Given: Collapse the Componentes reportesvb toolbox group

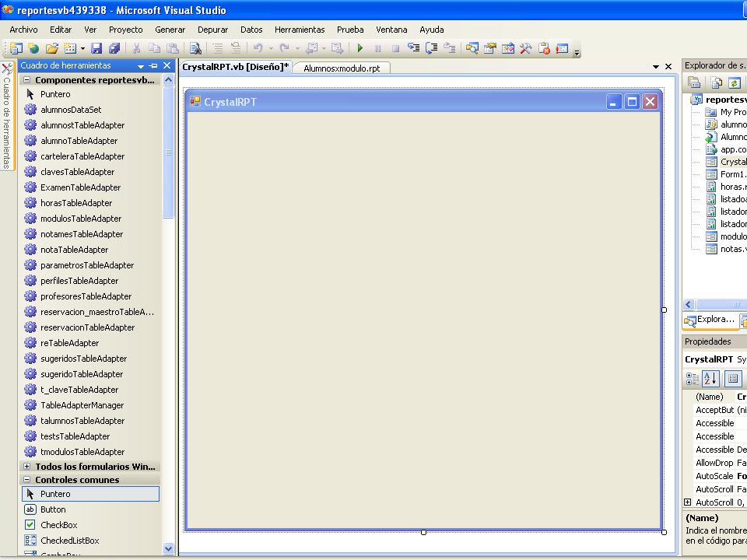Looking at the screenshot, I should pyautogui.click(x=26, y=80).
